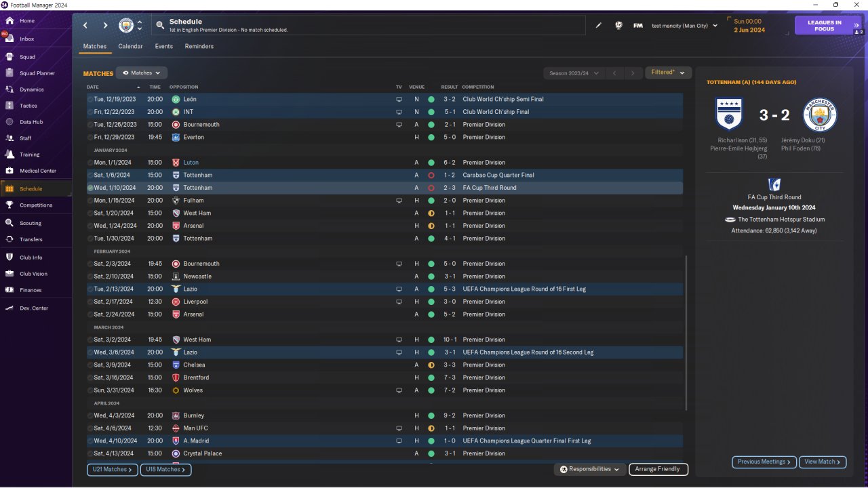Viewport: 868px width, 488px height.
Task: Click the Luton opposition link
Action: [190, 163]
